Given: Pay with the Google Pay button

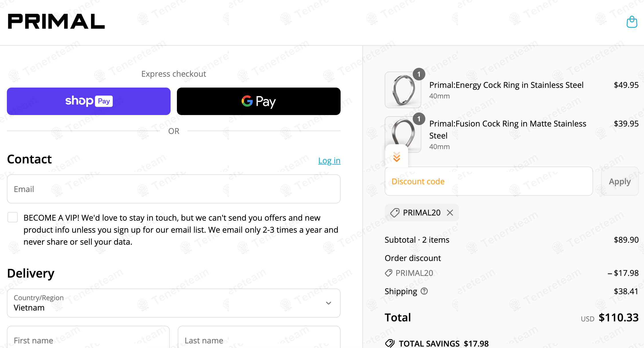Looking at the screenshot, I should coord(259,101).
